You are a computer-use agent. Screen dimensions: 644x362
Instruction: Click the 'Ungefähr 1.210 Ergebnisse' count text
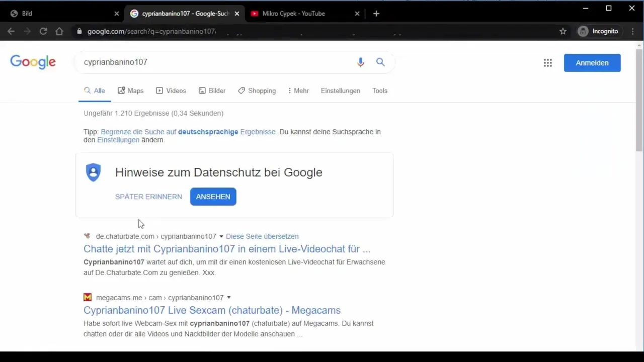[x=153, y=113]
